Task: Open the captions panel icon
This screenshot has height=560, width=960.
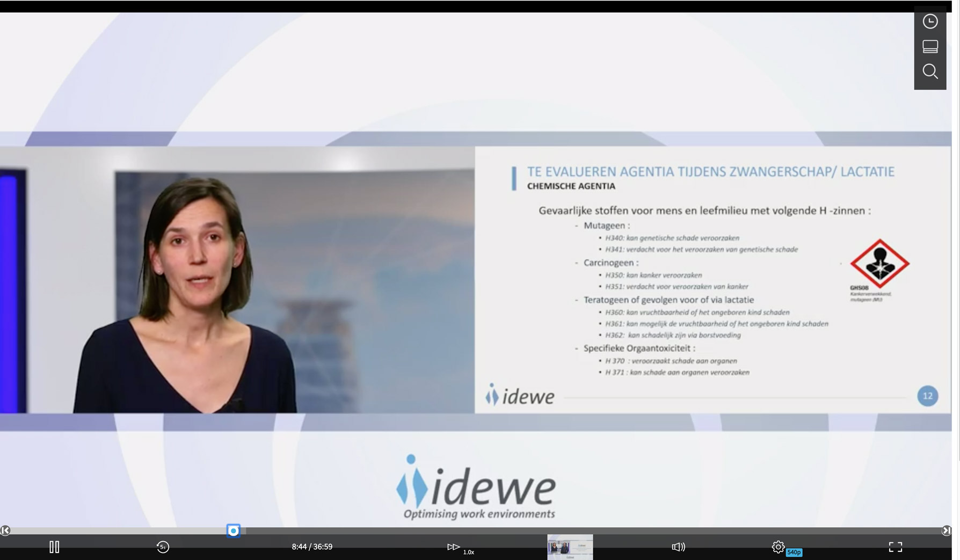Action: pos(930,47)
